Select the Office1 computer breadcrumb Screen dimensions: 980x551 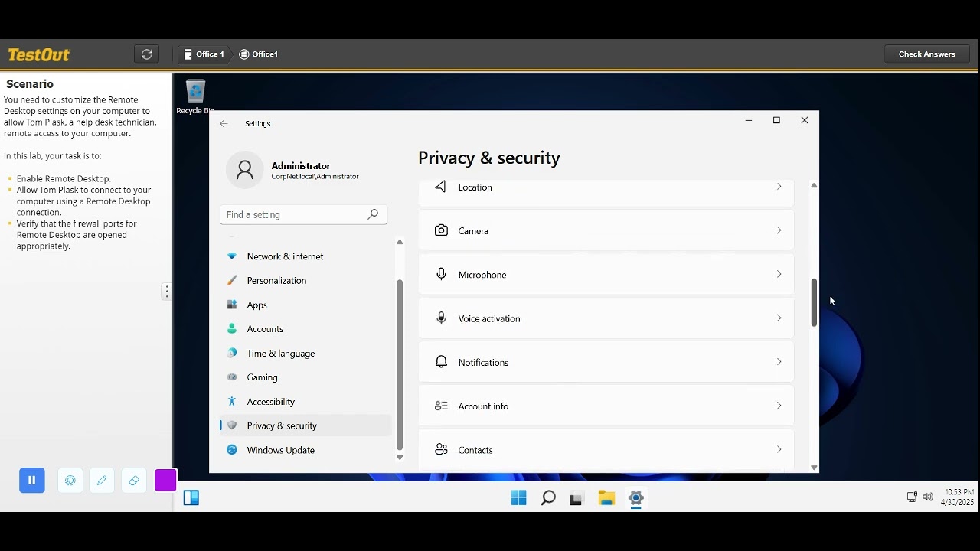tap(259, 54)
